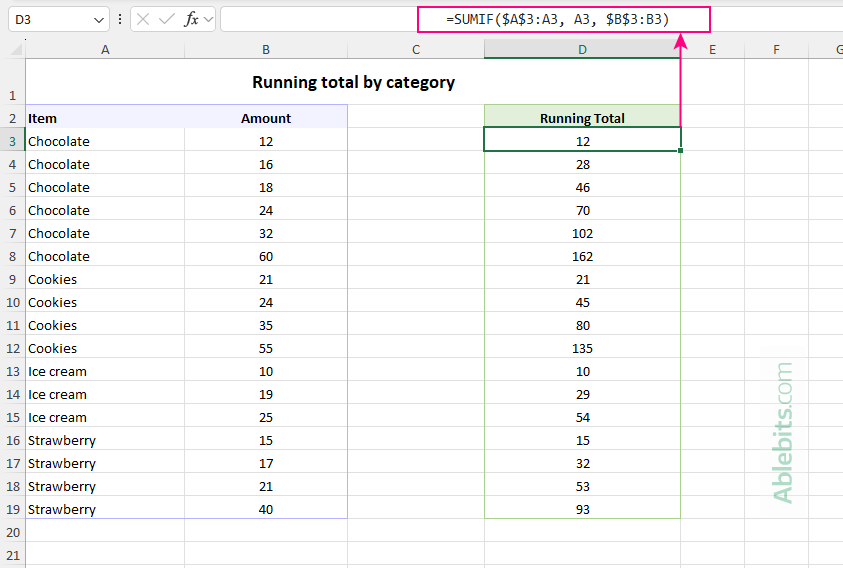Click amount cell 40 in row 19

tap(266, 509)
